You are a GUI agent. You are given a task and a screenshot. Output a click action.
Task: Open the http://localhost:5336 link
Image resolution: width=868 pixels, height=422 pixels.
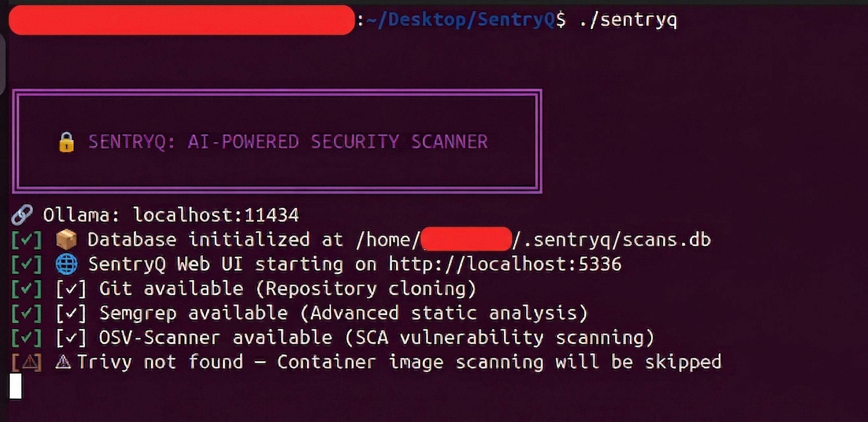[x=504, y=264]
